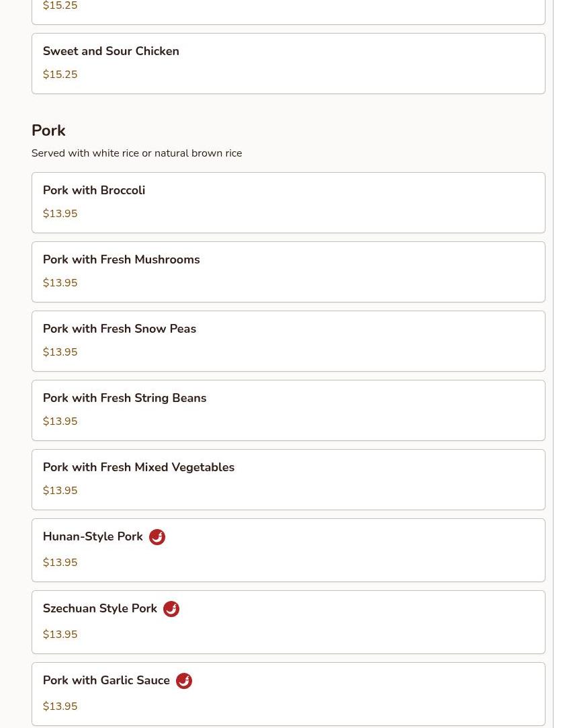Open the Pork with Fresh Mushrooms title

click(121, 259)
